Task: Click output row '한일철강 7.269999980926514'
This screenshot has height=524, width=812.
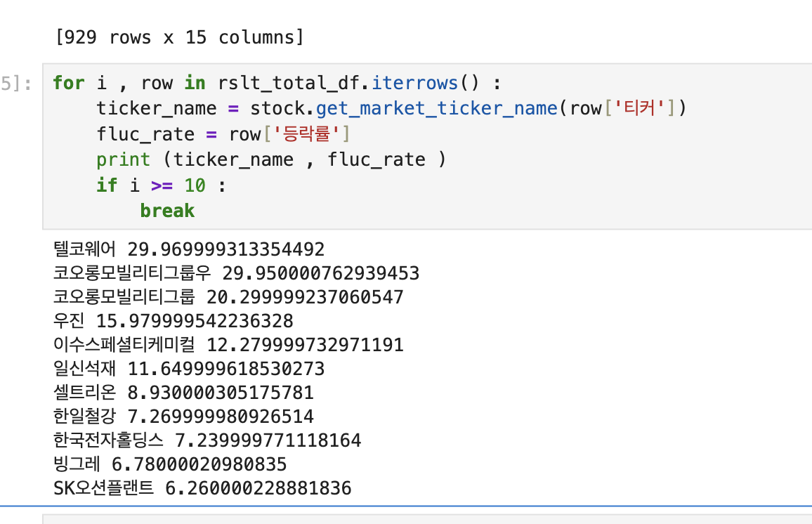Action: point(183,417)
